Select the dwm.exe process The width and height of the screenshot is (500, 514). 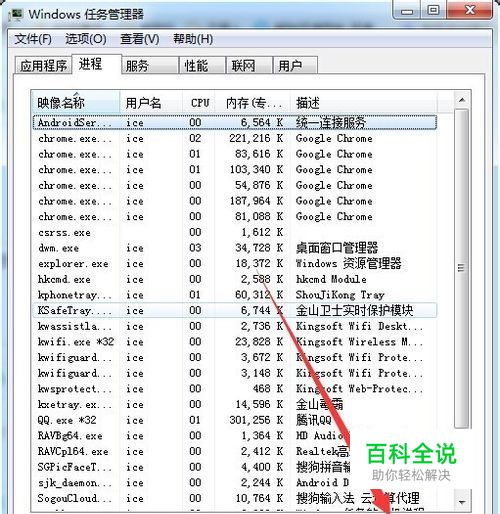tap(235, 248)
